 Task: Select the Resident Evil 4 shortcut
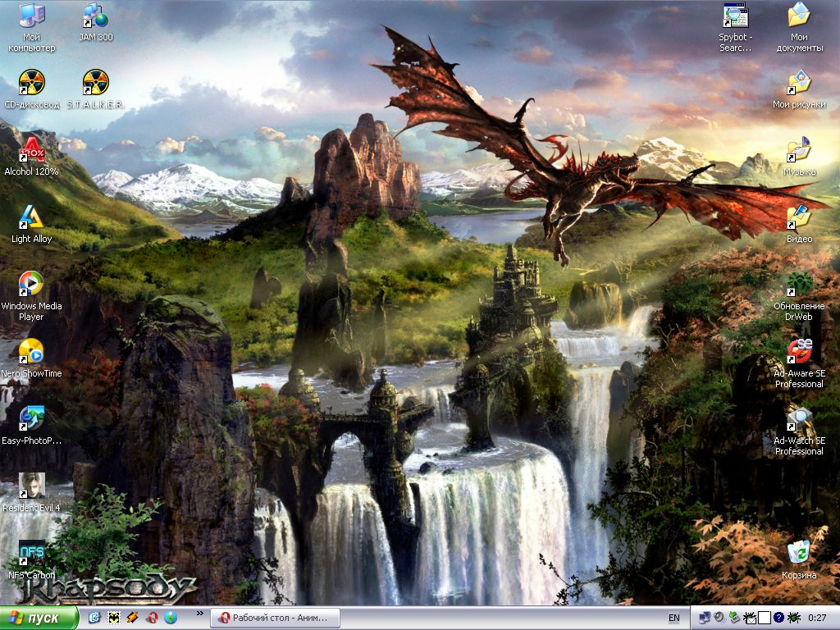[32, 493]
